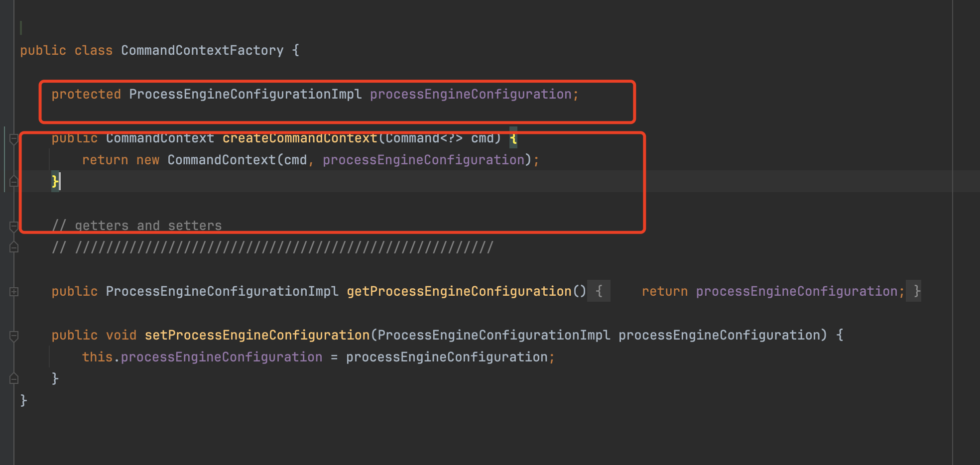The height and width of the screenshot is (465, 980).
Task: Click the getProcessEngineConfiguration method name
Action: (459, 291)
